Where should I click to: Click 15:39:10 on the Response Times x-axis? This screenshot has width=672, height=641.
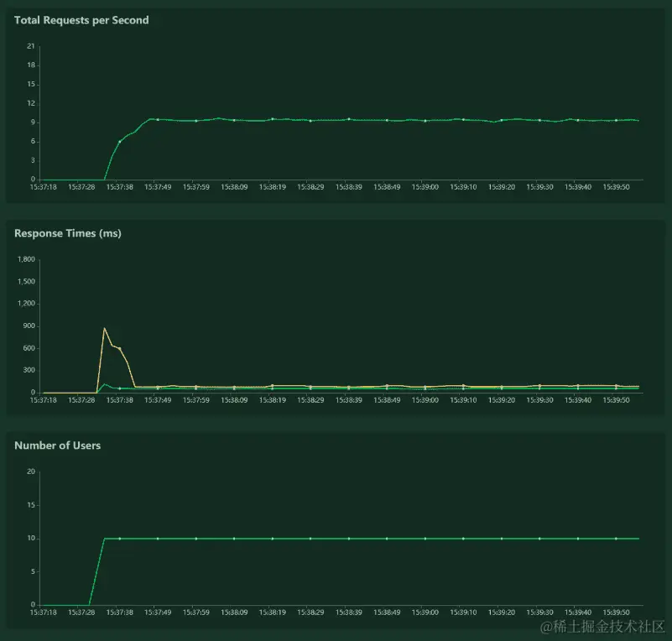(463, 400)
